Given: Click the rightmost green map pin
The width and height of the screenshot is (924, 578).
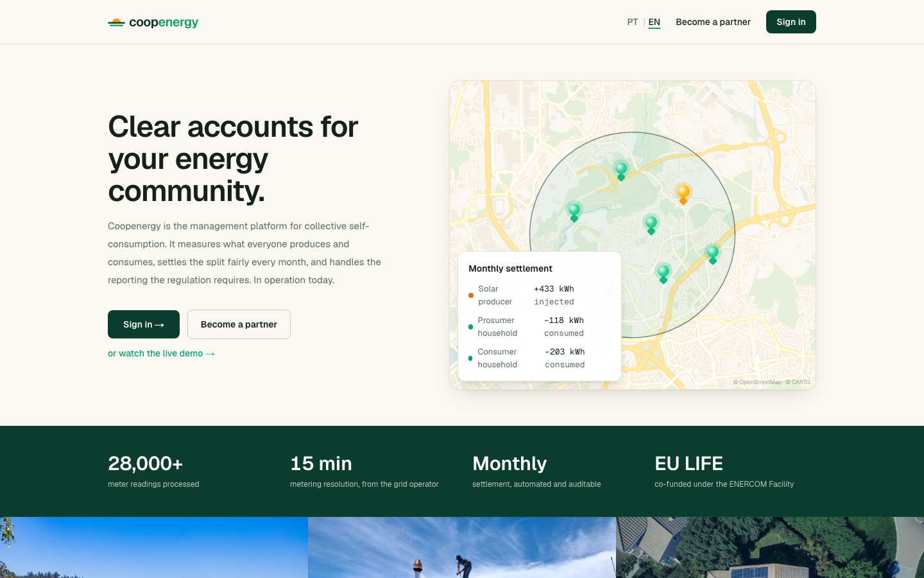Looking at the screenshot, I should point(712,254).
